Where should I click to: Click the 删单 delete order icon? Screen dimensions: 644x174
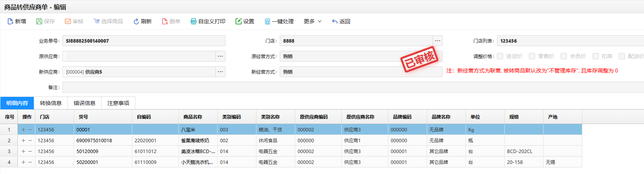pos(165,21)
